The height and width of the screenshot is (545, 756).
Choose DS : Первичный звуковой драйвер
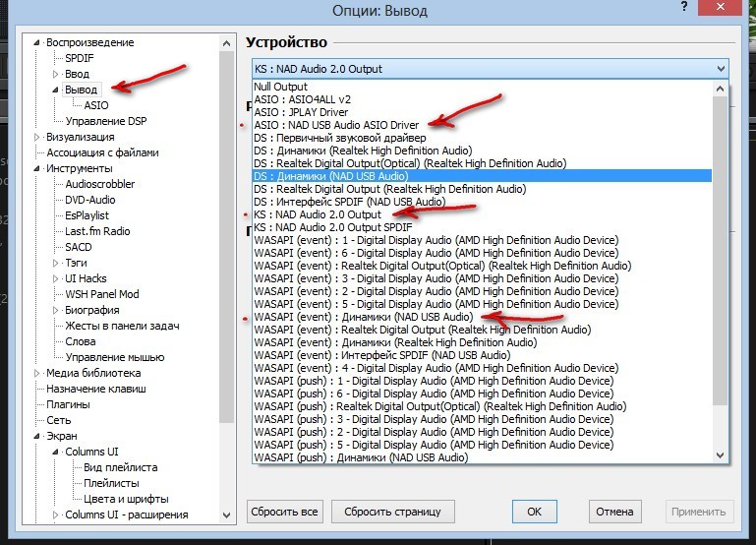point(482,138)
